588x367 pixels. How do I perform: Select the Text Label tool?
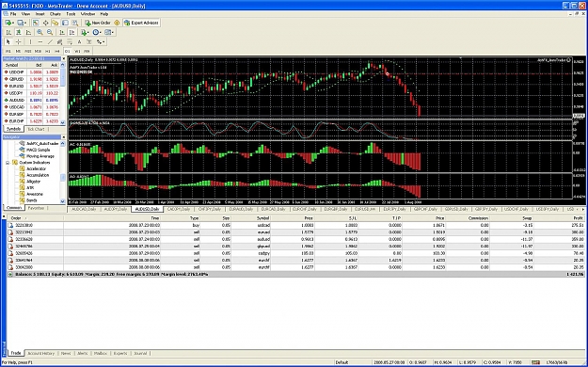pos(89,42)
